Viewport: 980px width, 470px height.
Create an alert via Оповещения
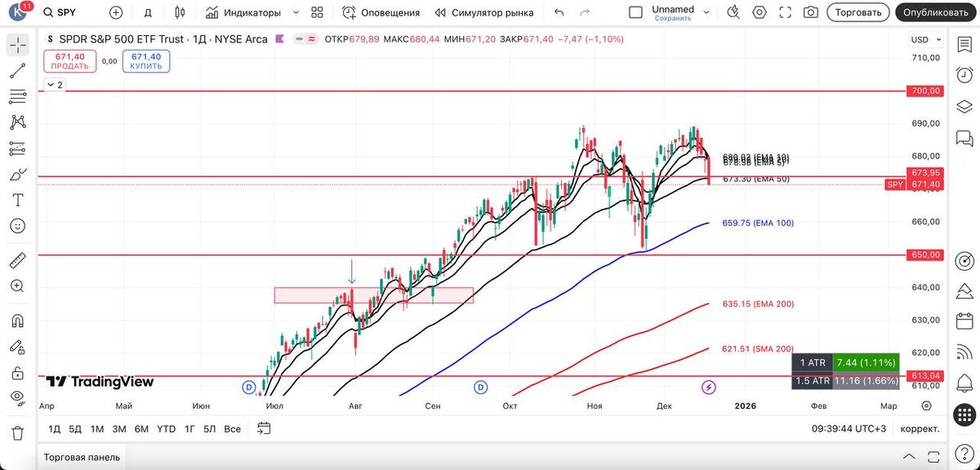(381, 12)
